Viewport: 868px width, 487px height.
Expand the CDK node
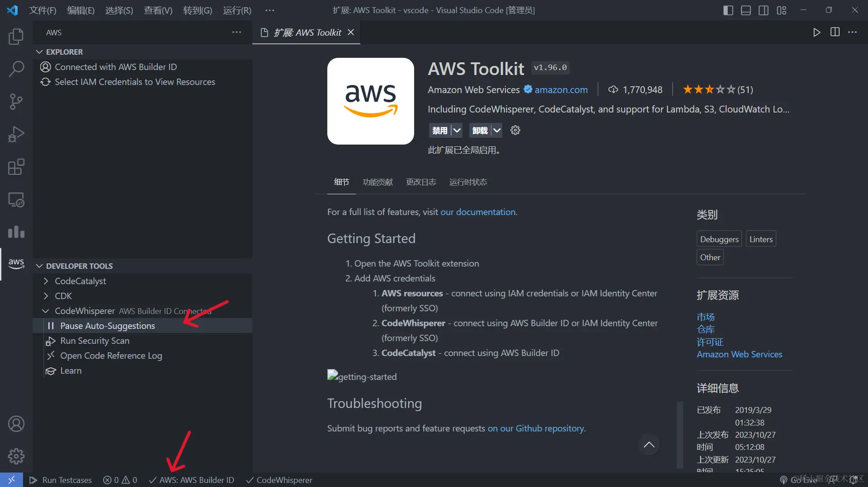click(x=46, y=296)
